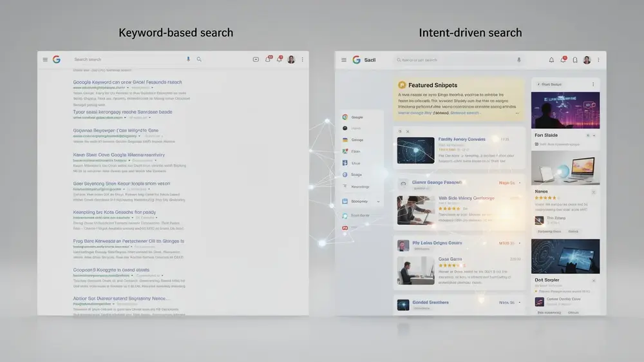Open result 'Keanpling brc Kota Gesadhs fion paody'
Viewport: 644px width, 362px height.
click(114, 213)
